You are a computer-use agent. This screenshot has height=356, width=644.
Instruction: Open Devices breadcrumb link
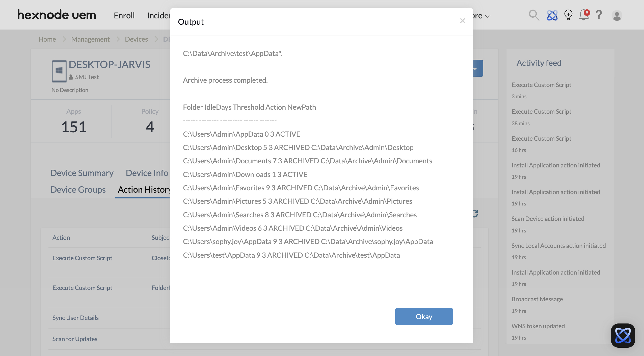tap(136, 39)
